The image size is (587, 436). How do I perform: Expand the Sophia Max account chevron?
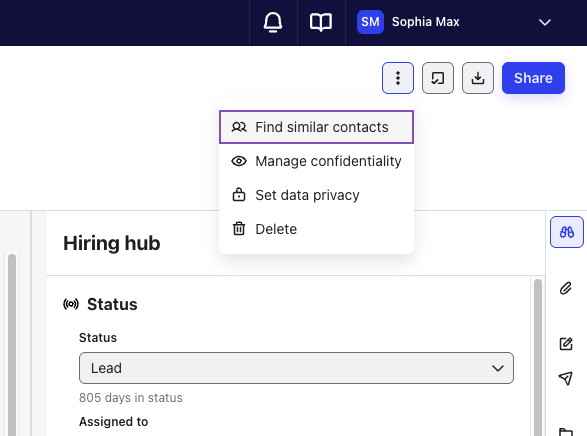(545, 22)
